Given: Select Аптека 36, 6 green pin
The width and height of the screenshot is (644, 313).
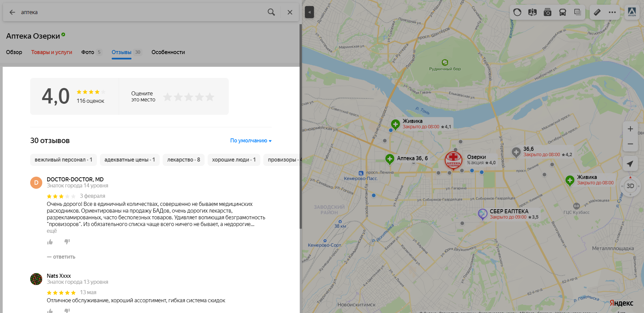Looking at the screenshot, I should [389, 159].
